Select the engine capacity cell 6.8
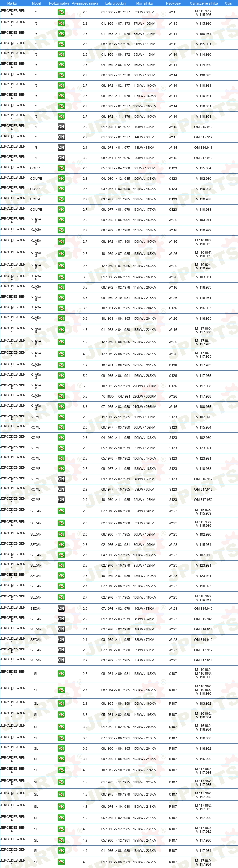 (x=85, y=407)
